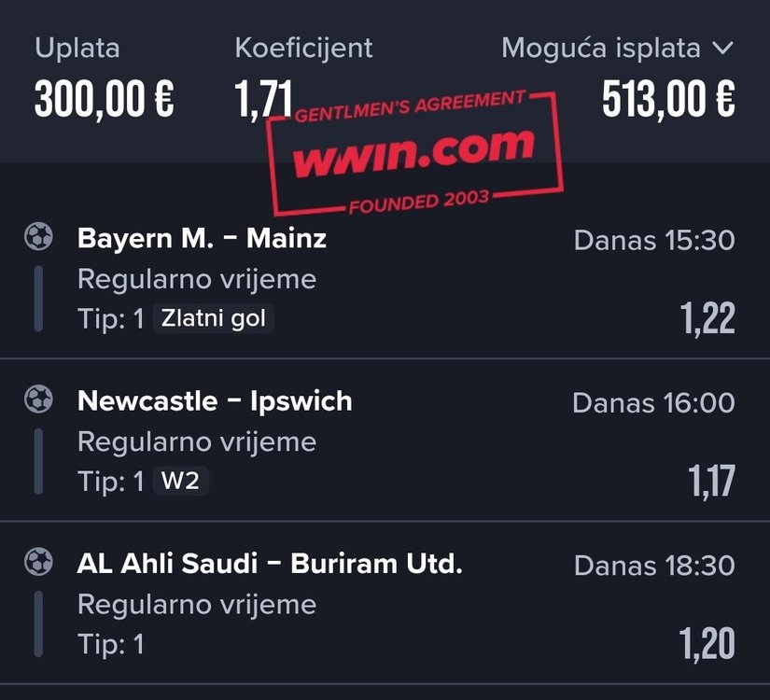The height and width of the screenshot is (700, 770).
Task: Click the 513,00 € possible payout amount
Action: [x=668, y=100]
